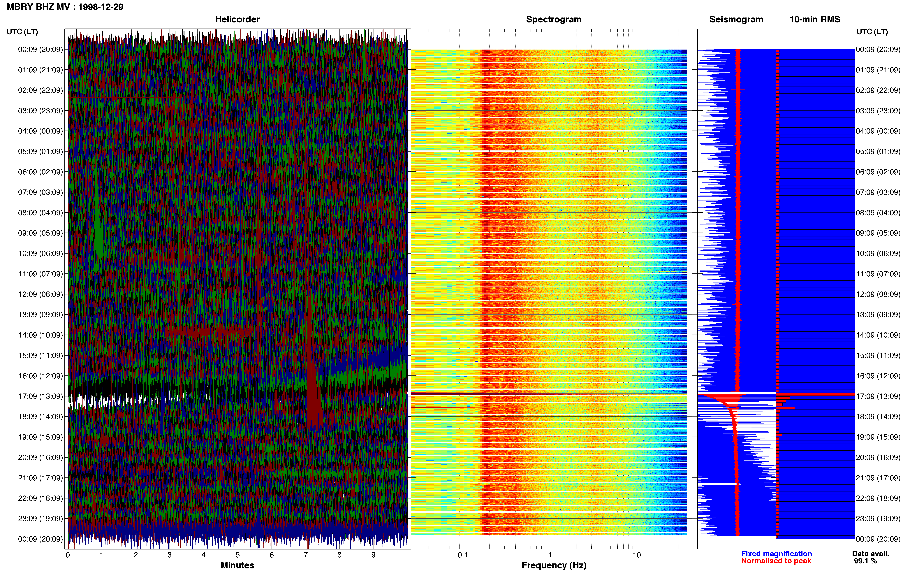Click the left '15:09 (11:09)' time label
Screen dimensions: 924x578
click(x=41, y=356)
